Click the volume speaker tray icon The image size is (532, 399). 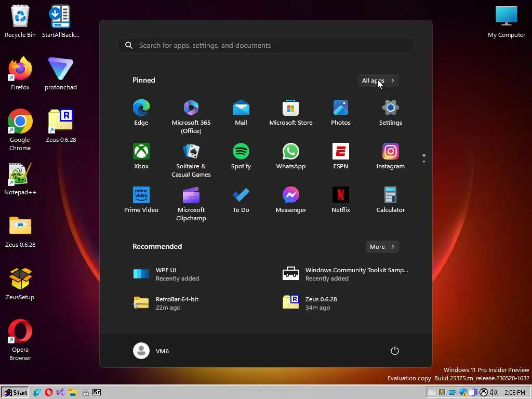[x=494, y=393]
